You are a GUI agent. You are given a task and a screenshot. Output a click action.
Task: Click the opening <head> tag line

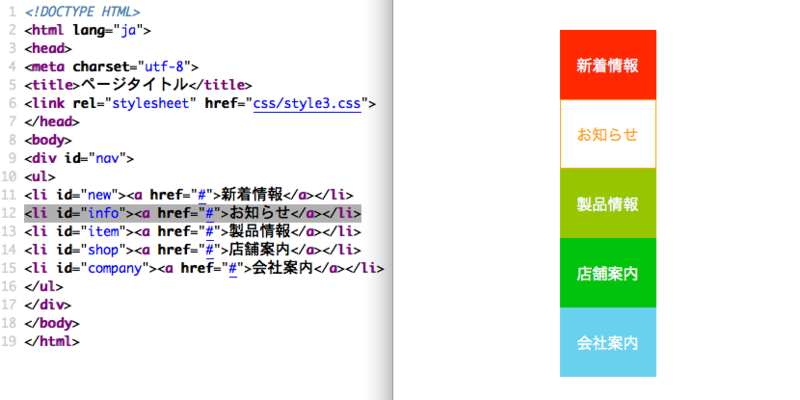48,48
